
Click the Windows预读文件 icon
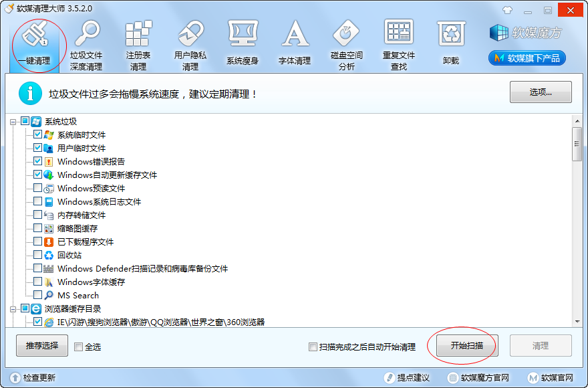pyautogui.click(x=49, y=189)
